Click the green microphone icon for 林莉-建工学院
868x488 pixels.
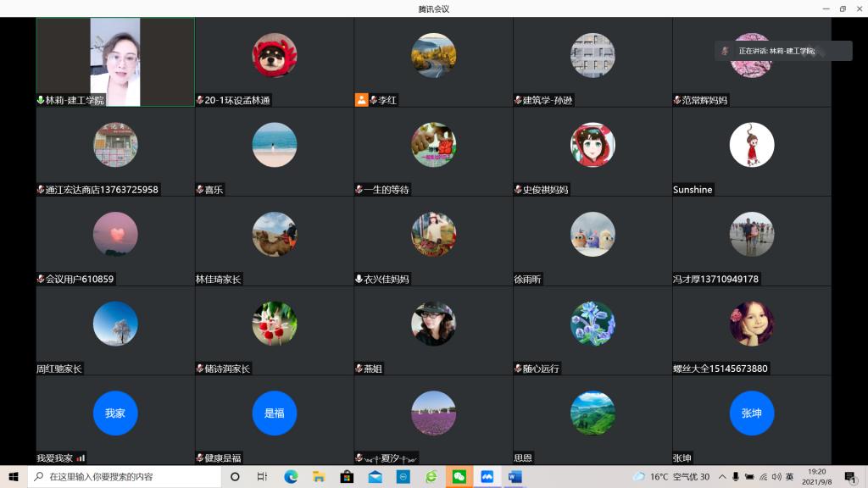(40, 100)
